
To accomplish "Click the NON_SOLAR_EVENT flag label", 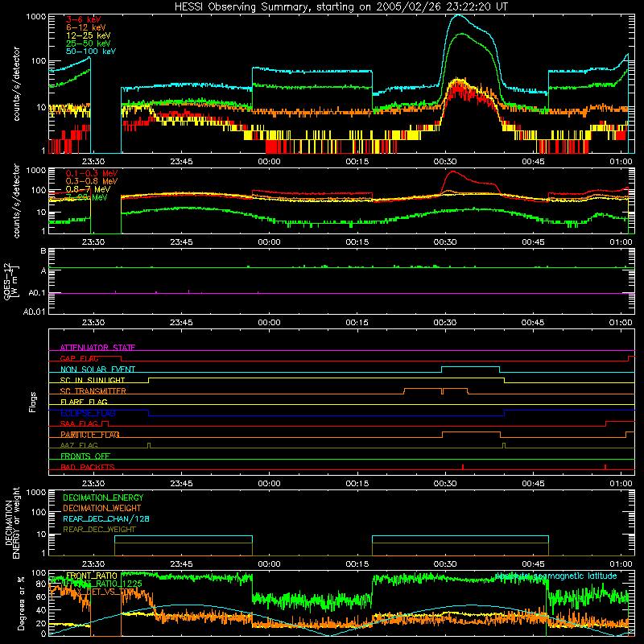I will 97,369.
